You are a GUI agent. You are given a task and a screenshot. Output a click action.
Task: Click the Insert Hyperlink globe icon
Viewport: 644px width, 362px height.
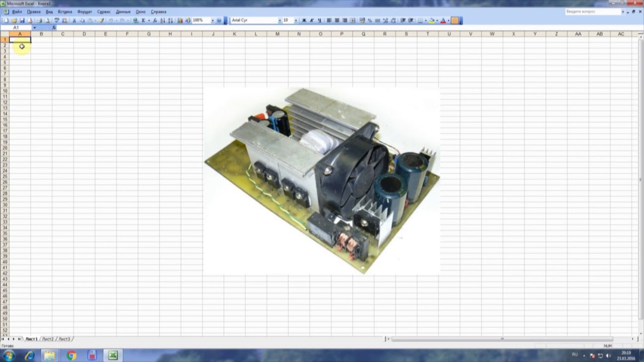click(x=135, y=21)
